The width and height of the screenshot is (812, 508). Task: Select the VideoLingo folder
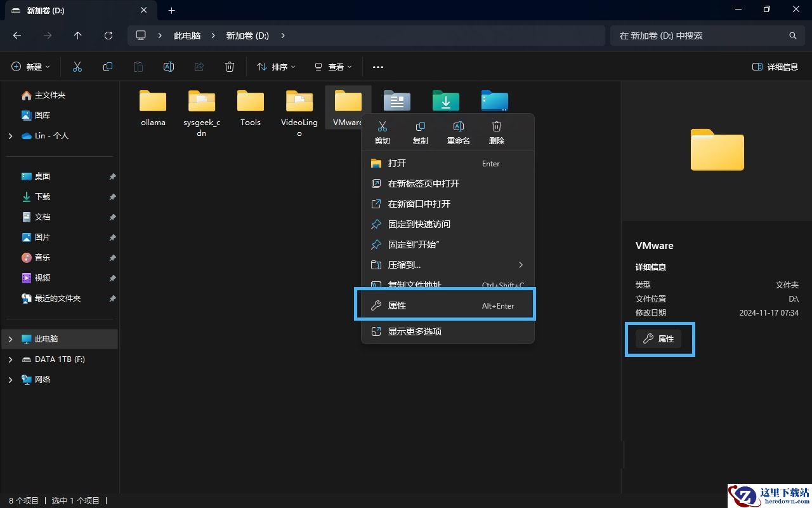[x=299, y=114]
